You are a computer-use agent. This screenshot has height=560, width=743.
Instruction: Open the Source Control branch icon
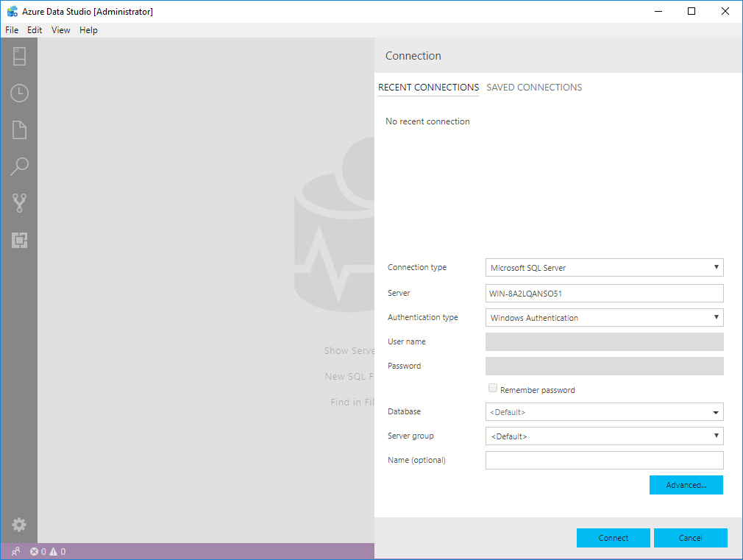pyautogui.click(x=19, y=203)
